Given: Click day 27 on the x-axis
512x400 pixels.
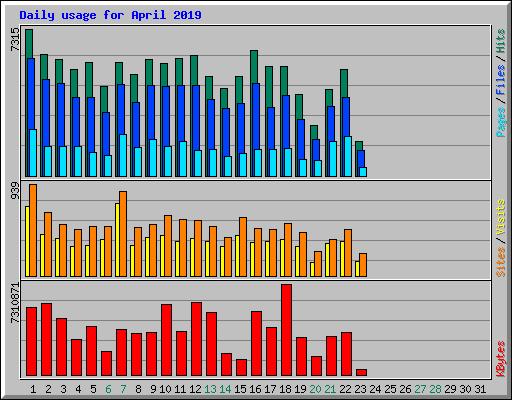Looking at the screenshot, I should click(420, 389).
